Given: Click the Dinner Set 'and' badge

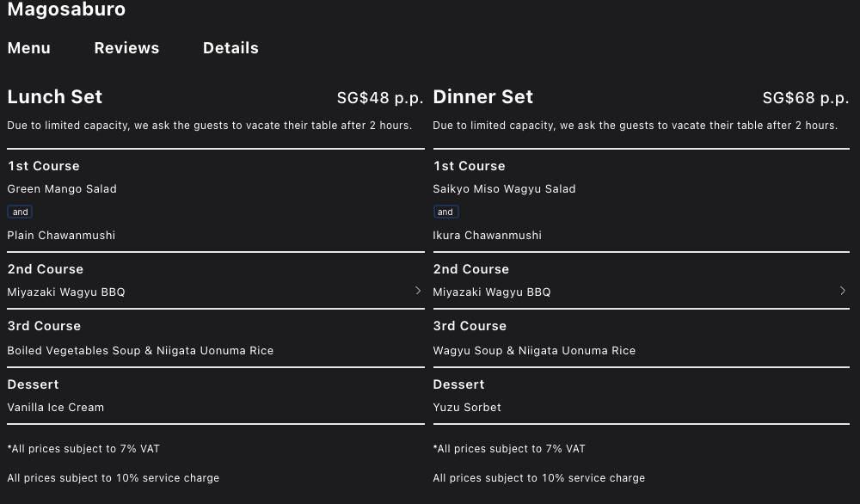Looking at the screenshot, I should coord(445,212).
